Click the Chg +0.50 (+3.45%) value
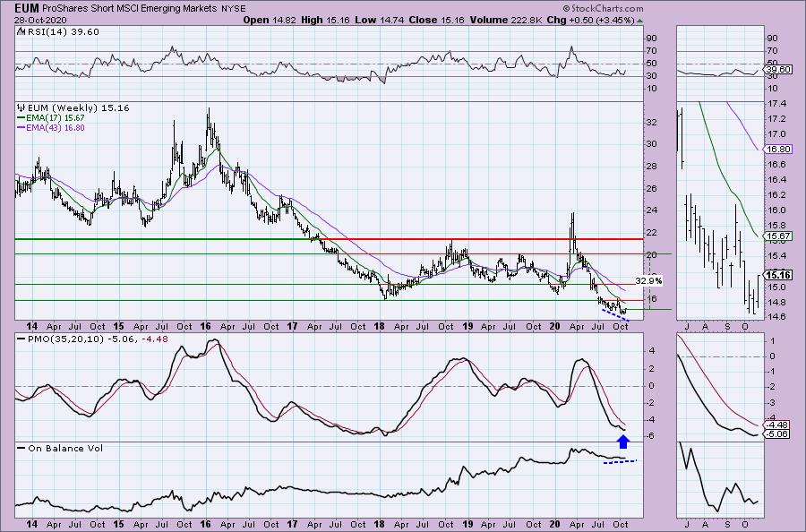This screenshot has width=806, height=532. click(590, 20)
